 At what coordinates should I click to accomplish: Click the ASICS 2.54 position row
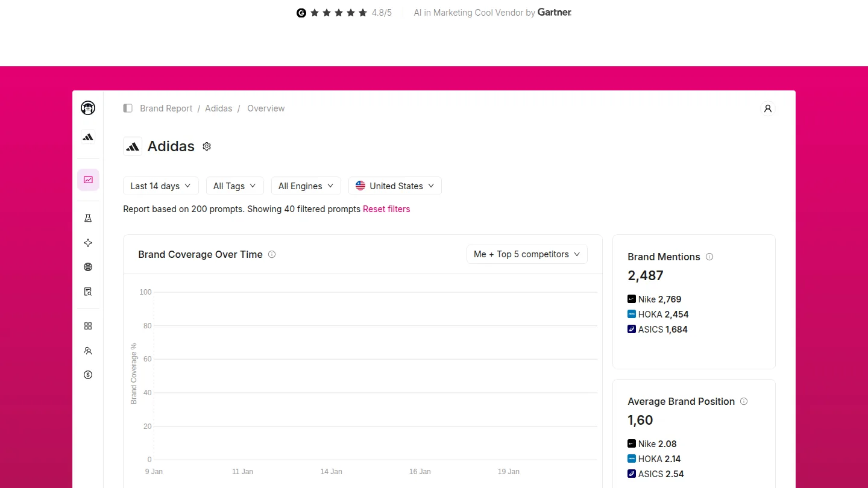tap(656, 474)
